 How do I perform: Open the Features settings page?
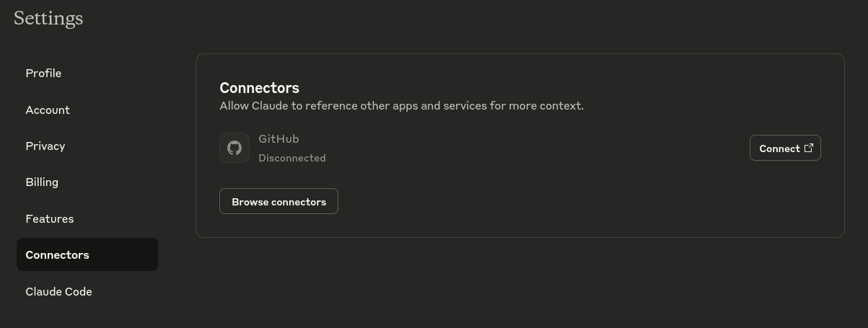50,218
